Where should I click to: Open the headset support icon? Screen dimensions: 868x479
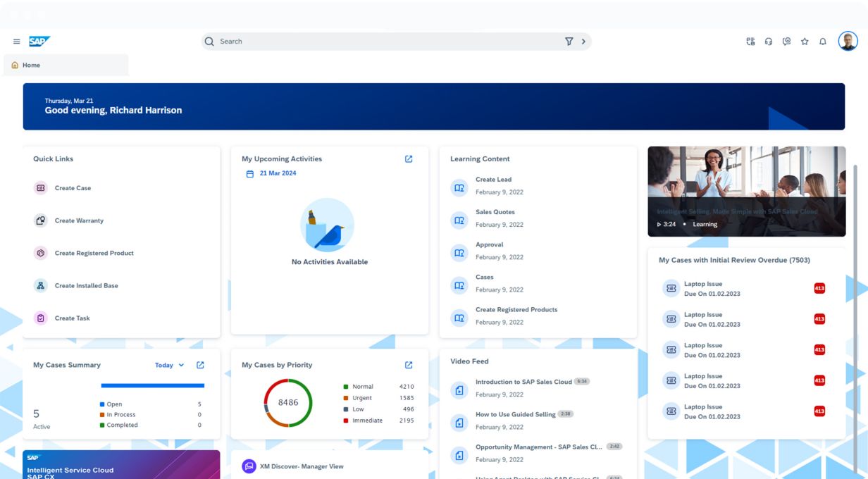tap(769, 42)
